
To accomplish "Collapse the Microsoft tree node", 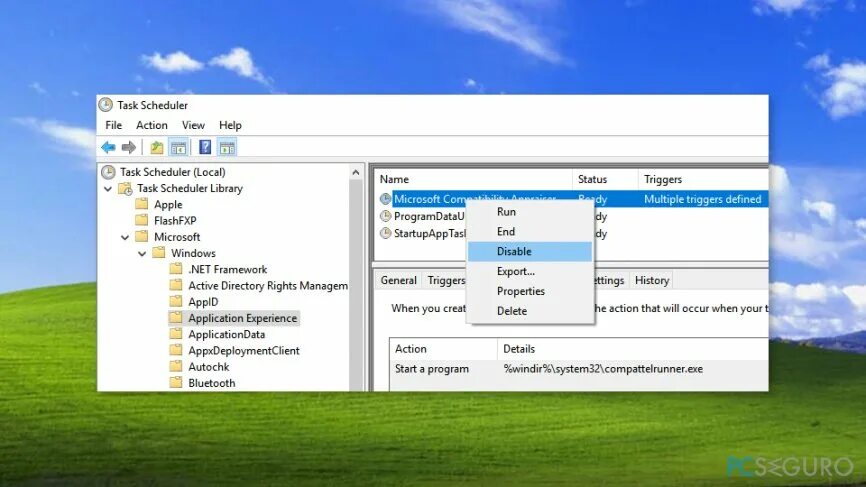I will point(125,237).
